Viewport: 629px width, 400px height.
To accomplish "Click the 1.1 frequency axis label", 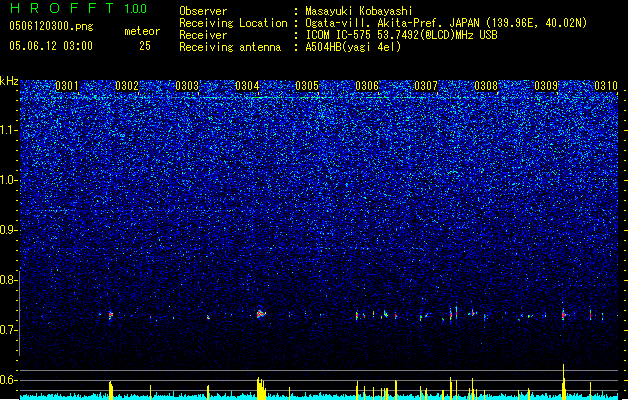I will [x=9, y=130].
